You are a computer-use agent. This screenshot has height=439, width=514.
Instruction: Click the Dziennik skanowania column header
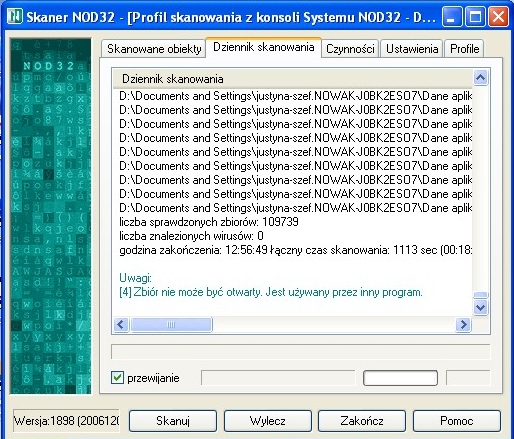pyautogui.click(x=292, y=79)
